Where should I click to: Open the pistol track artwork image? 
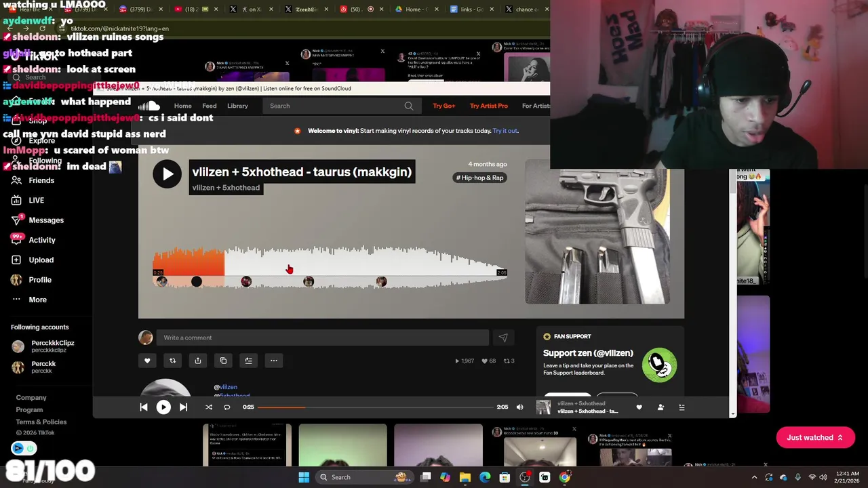click(597, 236)
